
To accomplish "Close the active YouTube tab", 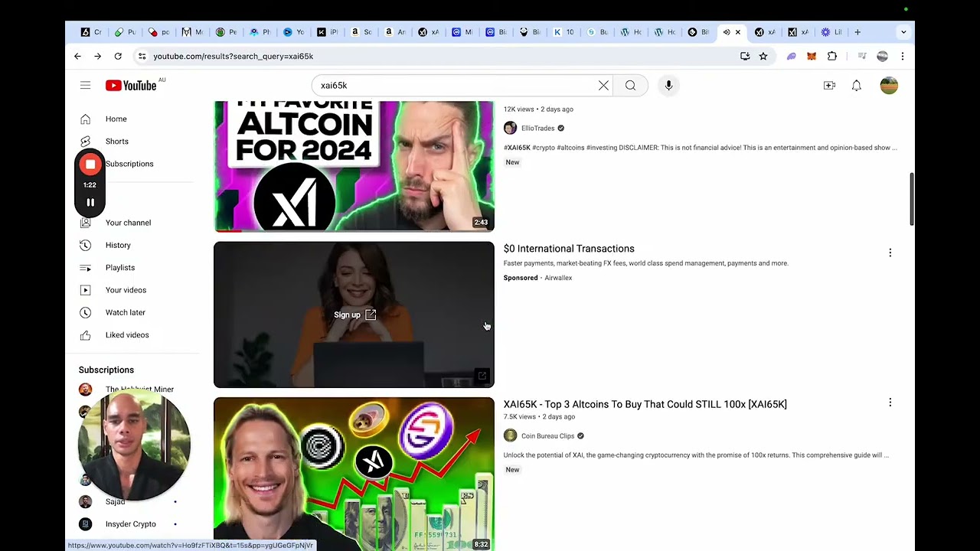I will pos(738,32).
